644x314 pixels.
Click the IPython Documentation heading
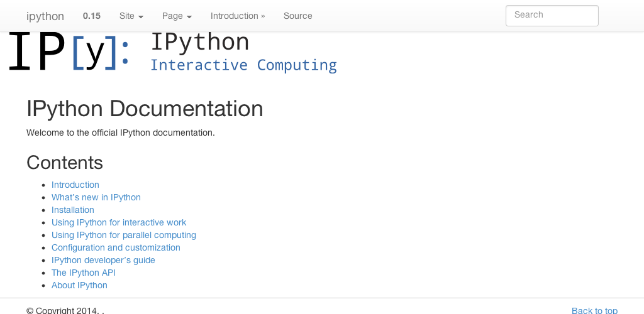click(x=145, y=109)
